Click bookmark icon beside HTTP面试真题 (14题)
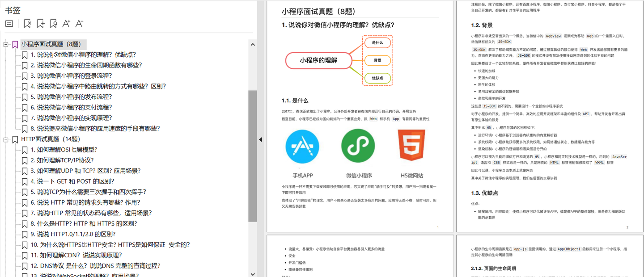This screenshot has height=277, width=644. (x=15, y=139)
